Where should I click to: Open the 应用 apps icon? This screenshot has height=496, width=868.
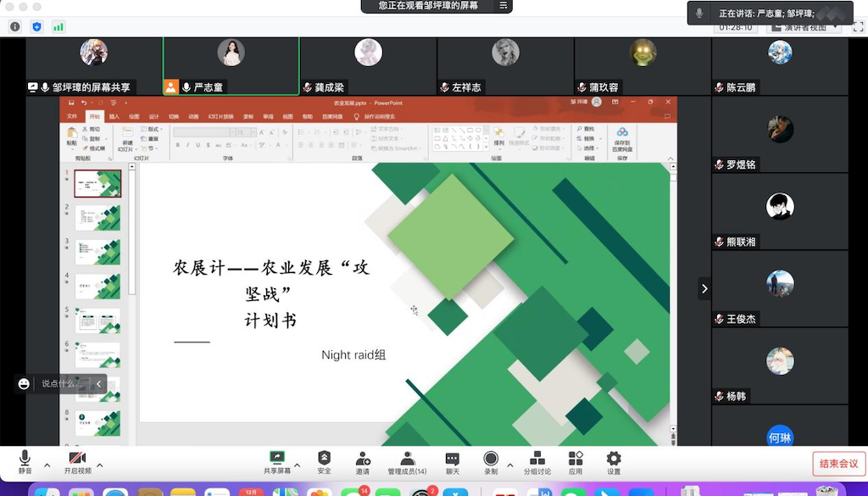pyautogui.click(x=576, y=458)
